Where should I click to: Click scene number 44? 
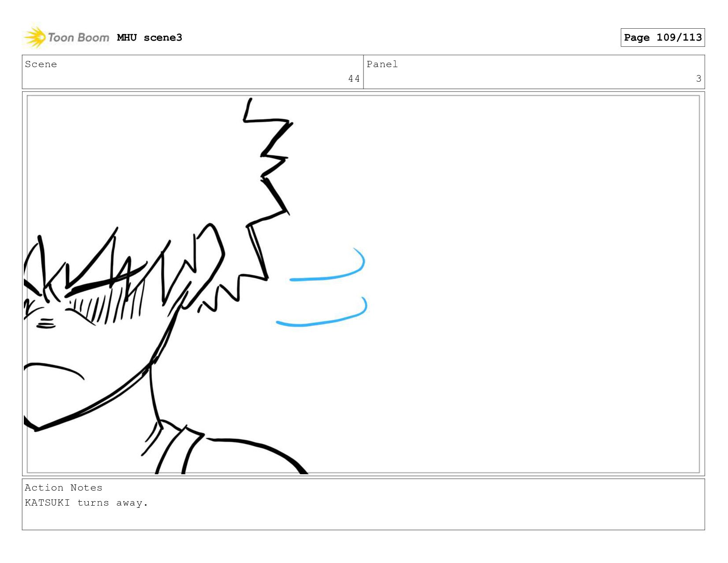coord(354,79)
